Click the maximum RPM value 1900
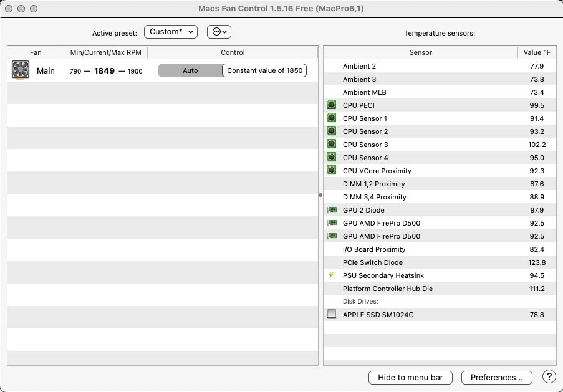The width and height of the screenshot is (563, 392). click(x=135, y=71)
